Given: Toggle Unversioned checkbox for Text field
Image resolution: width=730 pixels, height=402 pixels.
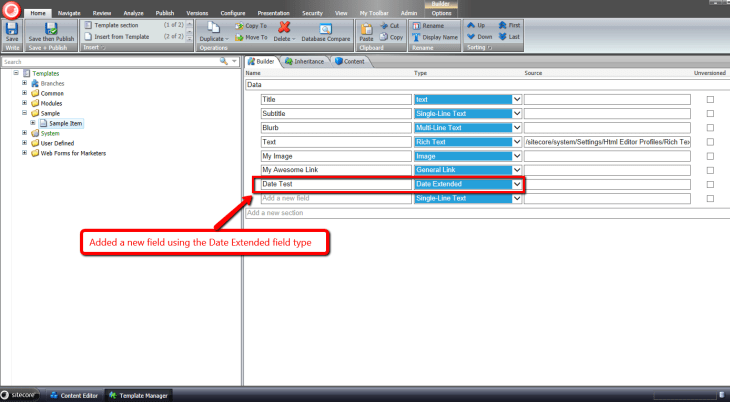Looking at the screenshot, I should point(710,142).
